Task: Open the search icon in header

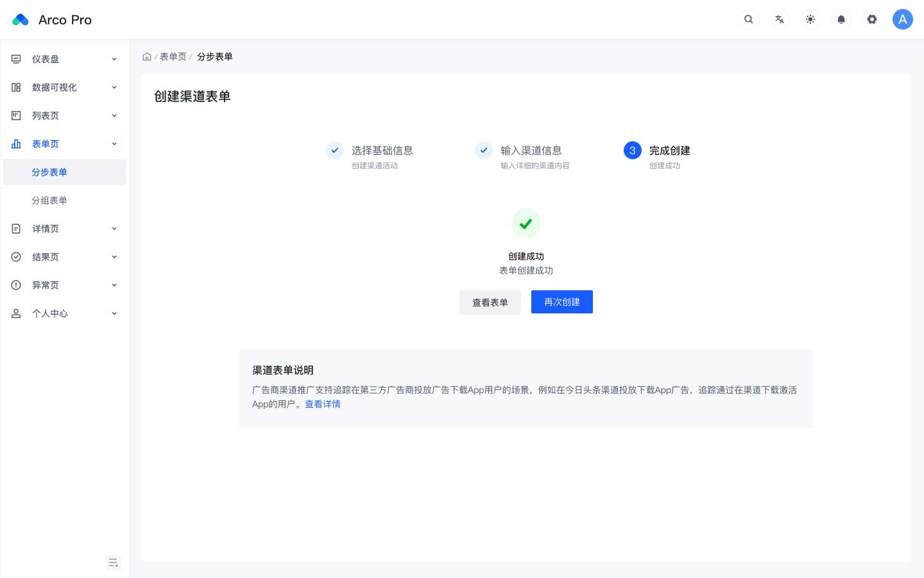Action: pos(749,19)
